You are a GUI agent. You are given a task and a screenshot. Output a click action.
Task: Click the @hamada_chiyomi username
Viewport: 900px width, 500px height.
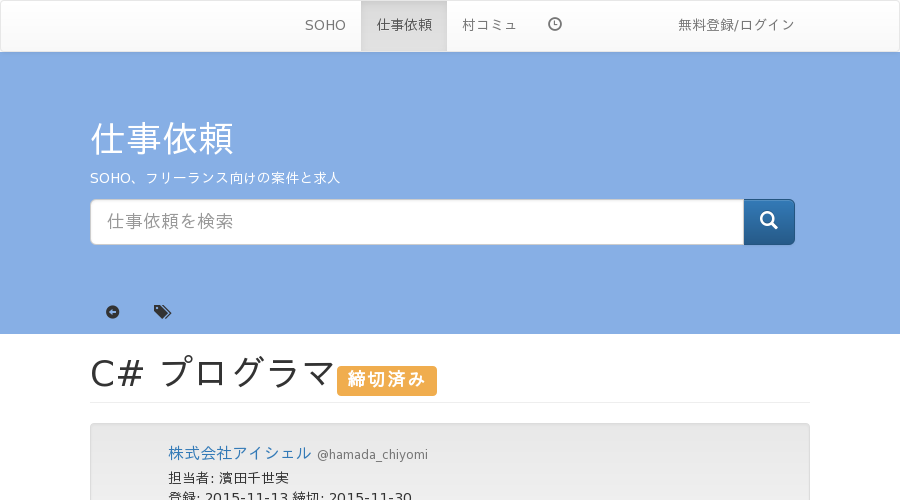point(373,455)
